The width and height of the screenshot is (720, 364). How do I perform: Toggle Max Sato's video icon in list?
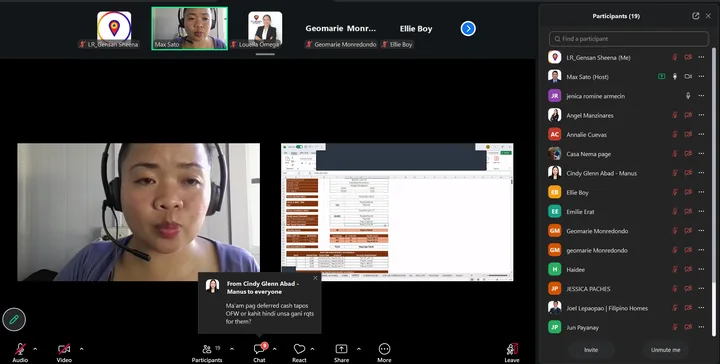(688, 77)
